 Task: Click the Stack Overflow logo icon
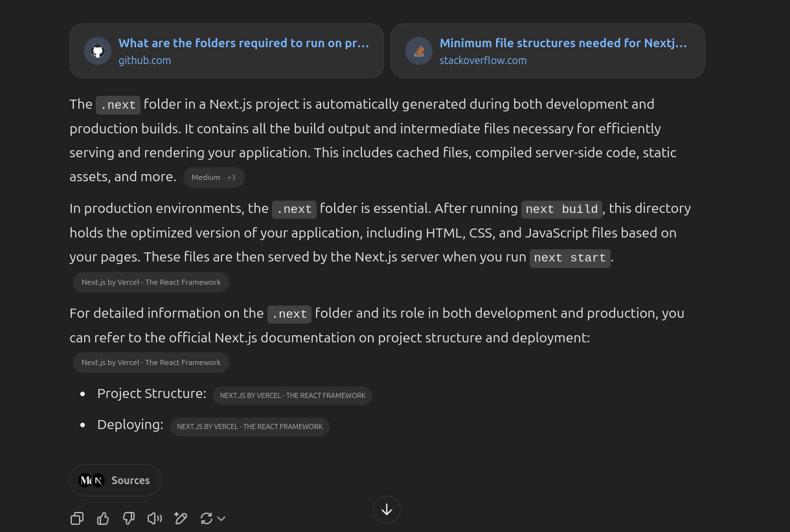coord(419,51)
